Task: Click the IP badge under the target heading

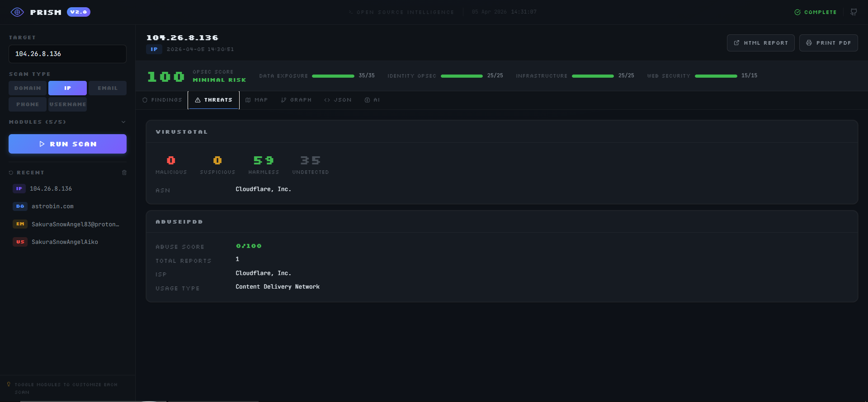Action: point(154,49)
